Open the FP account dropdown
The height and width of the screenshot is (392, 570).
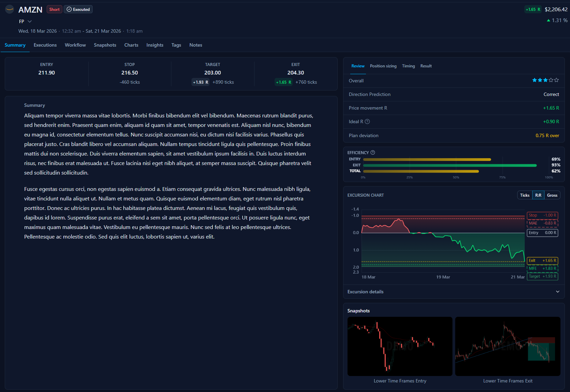26,21
